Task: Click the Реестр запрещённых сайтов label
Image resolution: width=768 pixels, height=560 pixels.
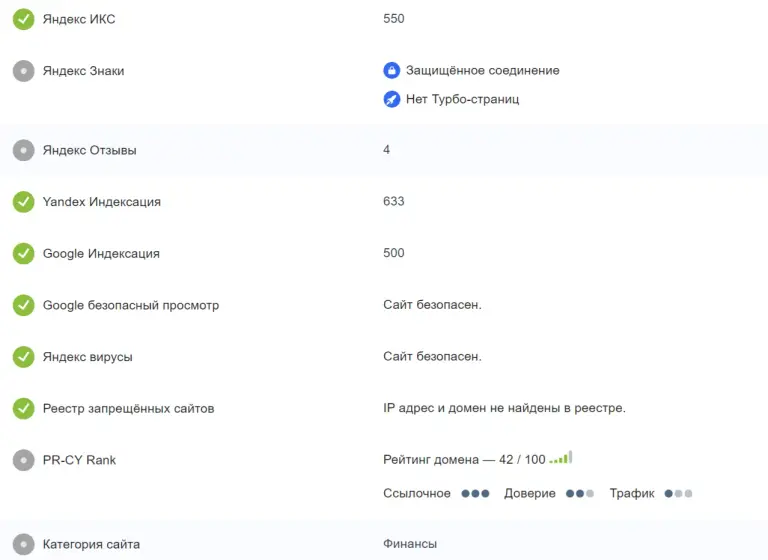Action: pyautogui.click(x=128, y=409)
